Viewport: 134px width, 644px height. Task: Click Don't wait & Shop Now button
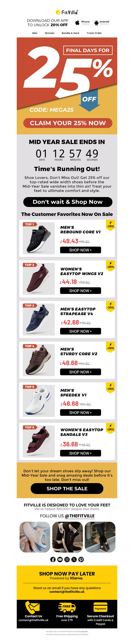68,202
